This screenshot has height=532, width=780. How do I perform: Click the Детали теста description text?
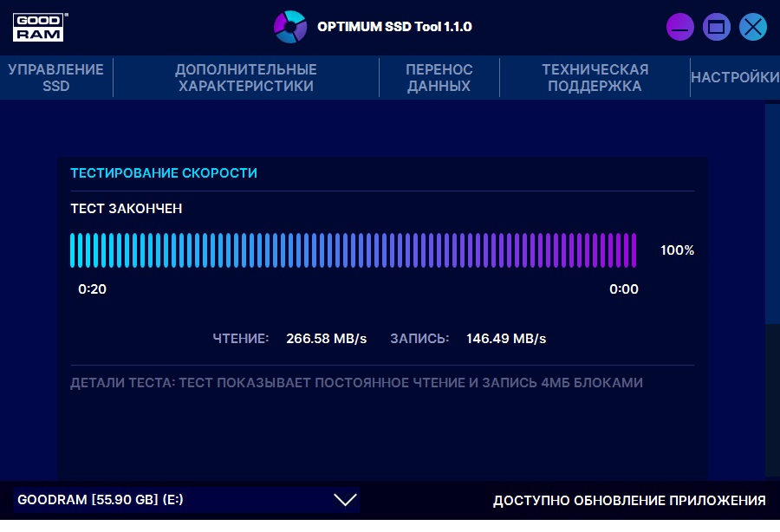click(357, 383)
